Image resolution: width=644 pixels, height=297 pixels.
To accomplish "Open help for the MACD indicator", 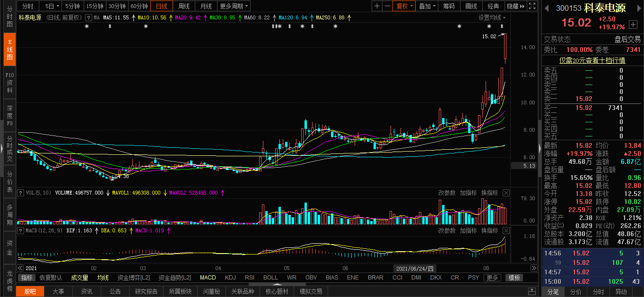I will (20, 230).
